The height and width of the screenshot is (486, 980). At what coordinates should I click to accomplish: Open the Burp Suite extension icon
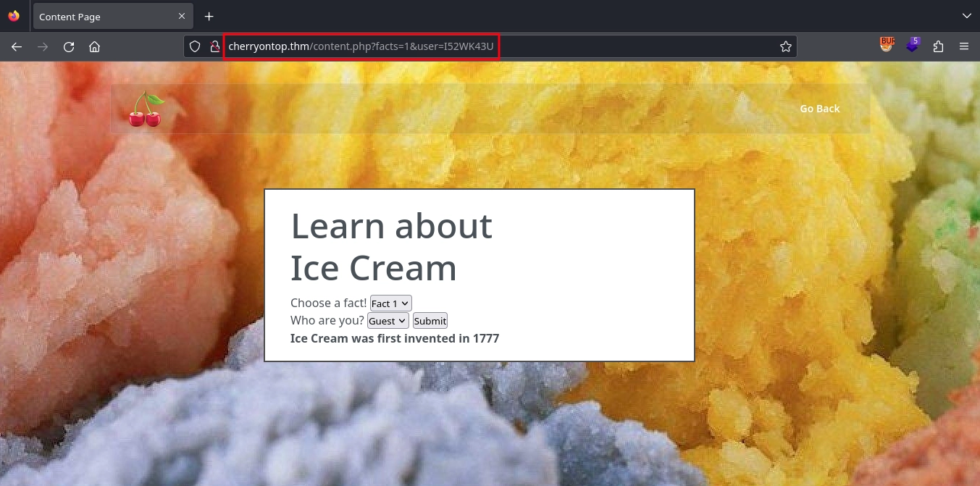[x=887, y=45]
